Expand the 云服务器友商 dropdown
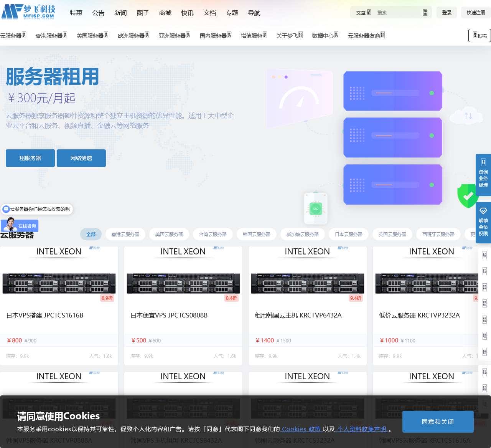Screen dimensions: 491x448 click(x=366, y=35)
